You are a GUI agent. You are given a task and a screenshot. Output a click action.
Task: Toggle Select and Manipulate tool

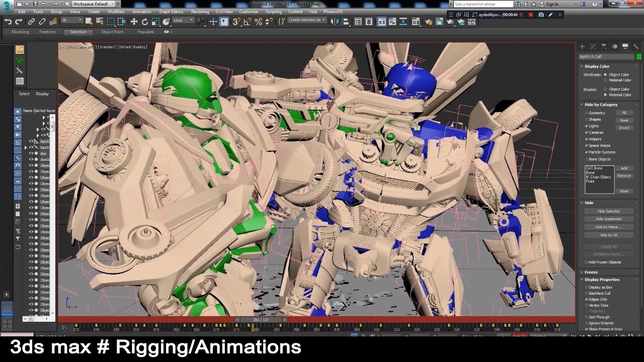tap(213, 22)
